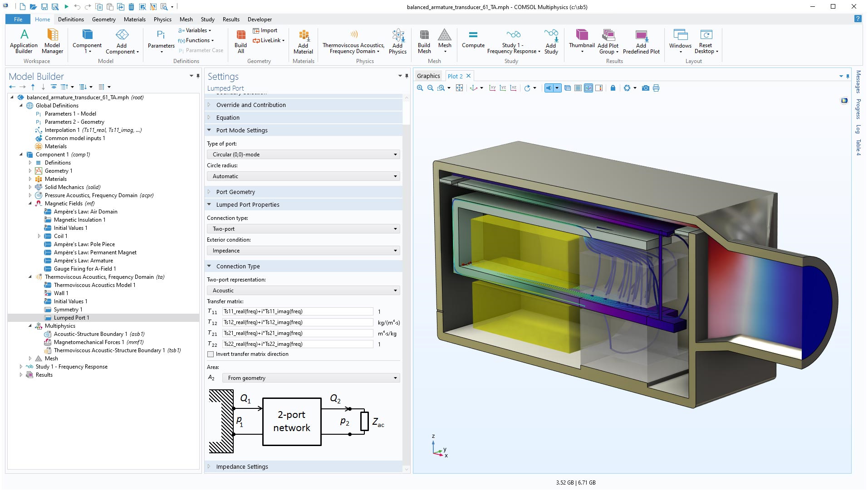Viewport: 868px width, 490px height.
Task: Click the Print icon in Graphics toolbar
Action: [x=656, y=88]
